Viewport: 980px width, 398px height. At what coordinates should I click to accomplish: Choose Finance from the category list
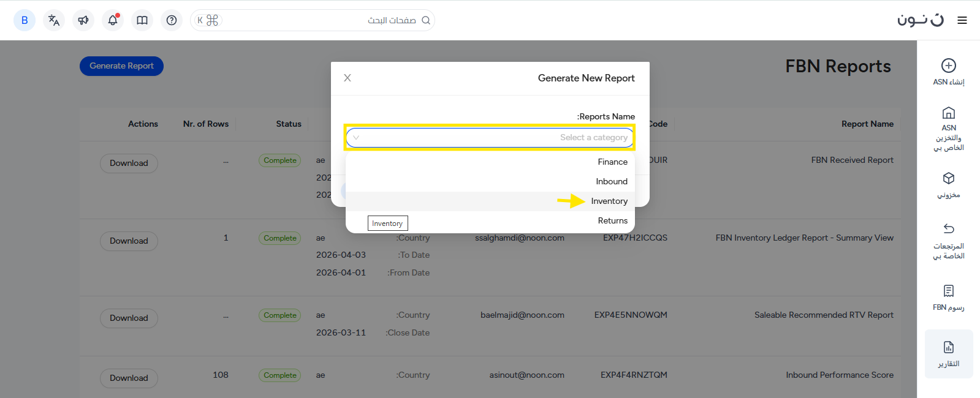coord(612,162)
